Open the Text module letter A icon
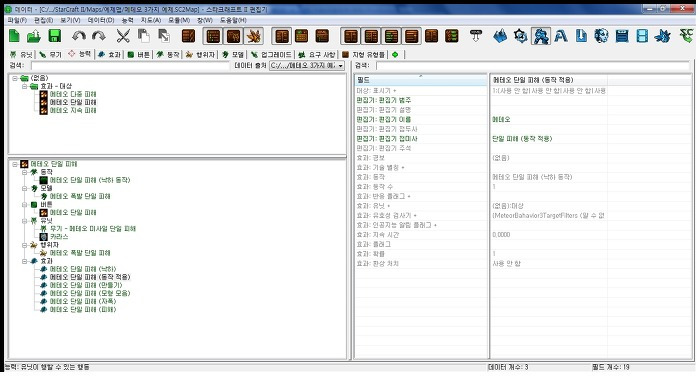The width and height of the screenshot is (700, 376). coord(561,36)
